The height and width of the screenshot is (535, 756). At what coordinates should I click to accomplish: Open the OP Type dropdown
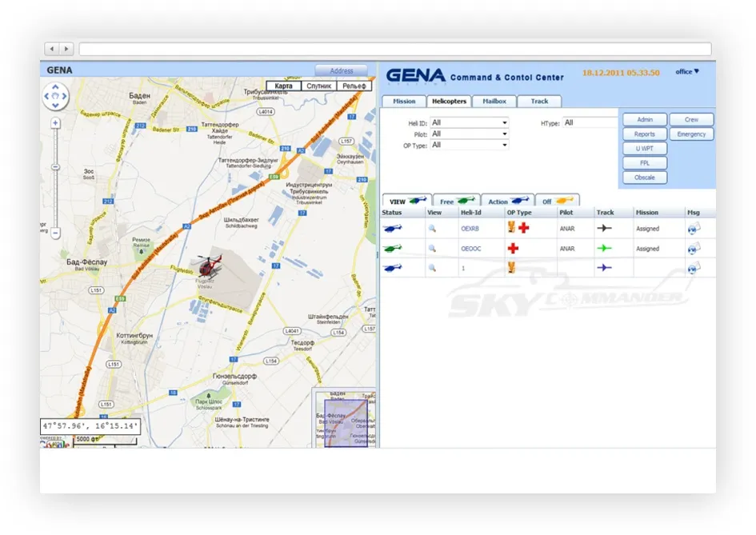pyautogui.click(x=469, y=145)
